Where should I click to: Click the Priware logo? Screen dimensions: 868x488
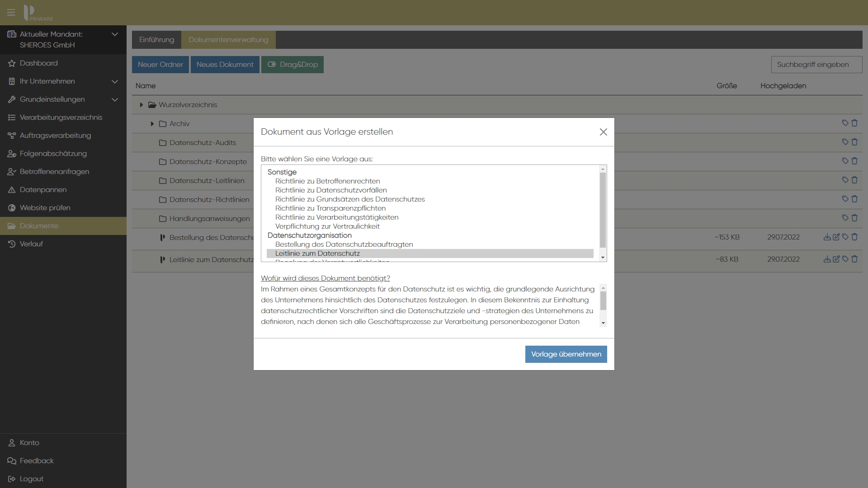click(38, 13)
